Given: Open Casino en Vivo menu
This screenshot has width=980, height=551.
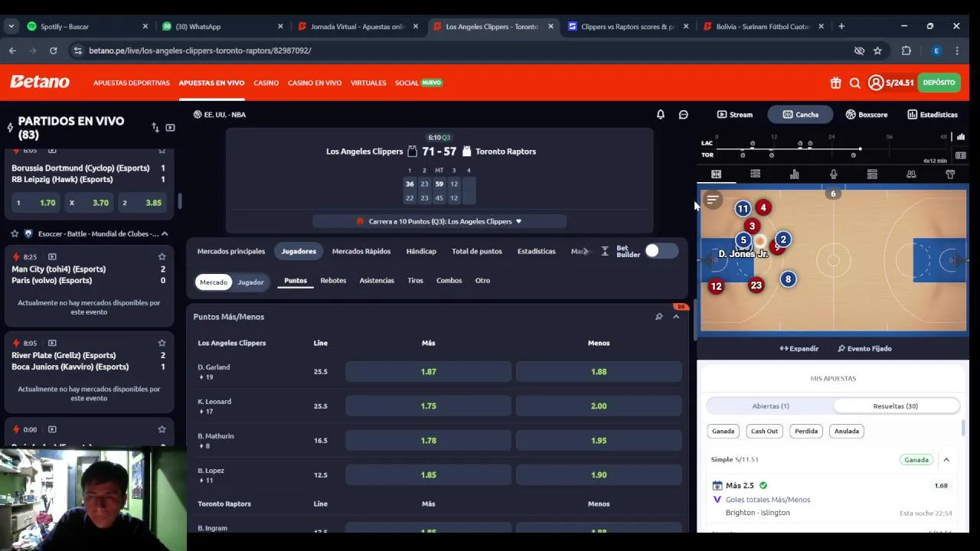Looking at the screenshot, I should [315, 83].
